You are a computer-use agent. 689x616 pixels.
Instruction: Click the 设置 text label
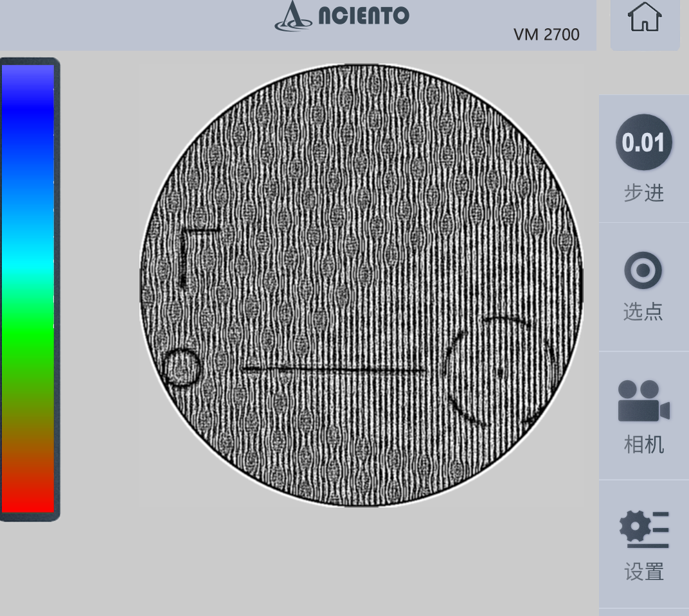[x=643, y=571]
